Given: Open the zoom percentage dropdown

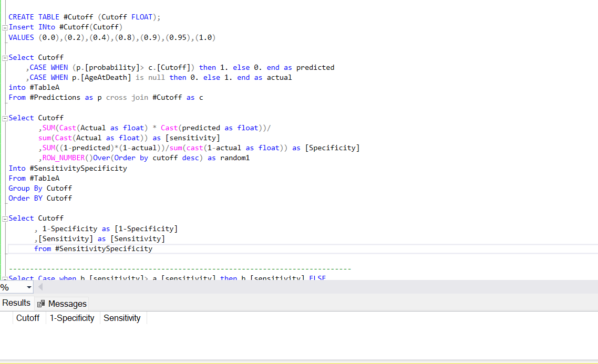Looking at the screenshot, I should click(x=29, y=288).
